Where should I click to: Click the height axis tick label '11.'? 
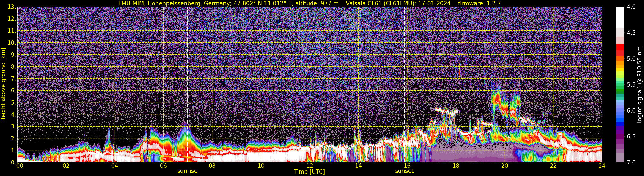point(12,31)
